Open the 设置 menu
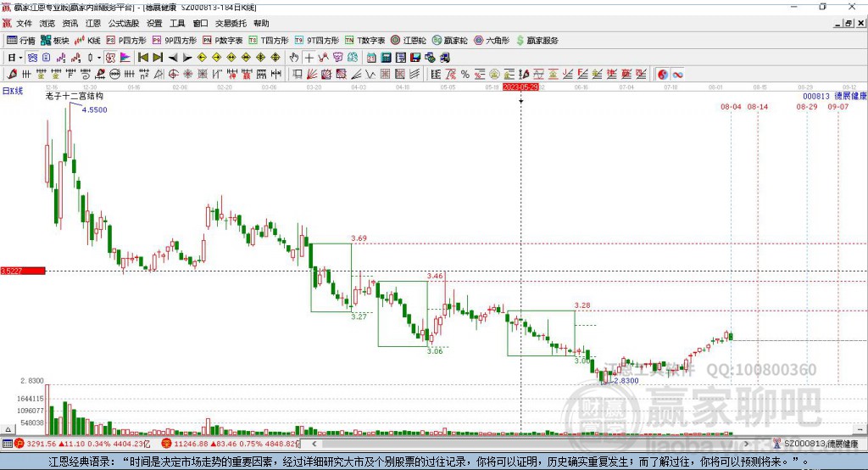 click(154, 23)
